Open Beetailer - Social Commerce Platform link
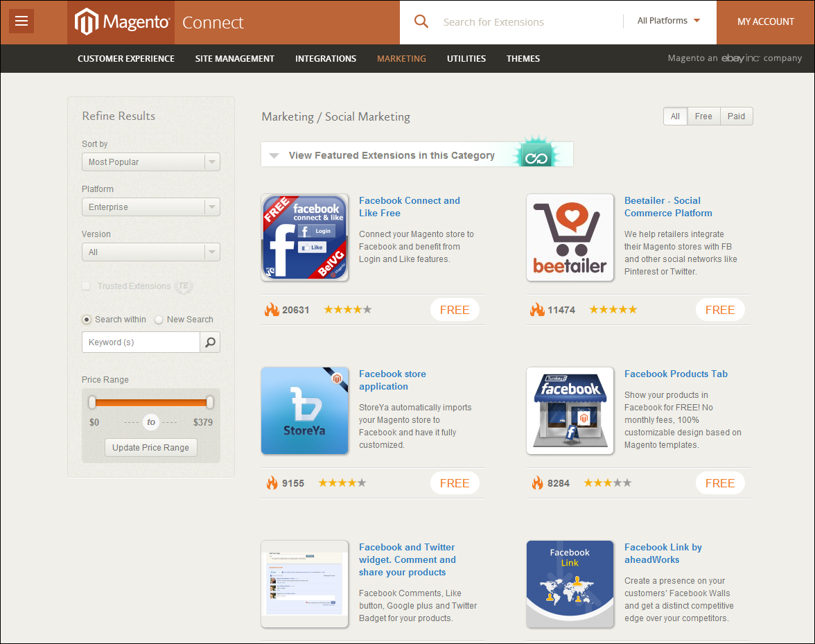The image size is (815, 644). click(668, 207)
